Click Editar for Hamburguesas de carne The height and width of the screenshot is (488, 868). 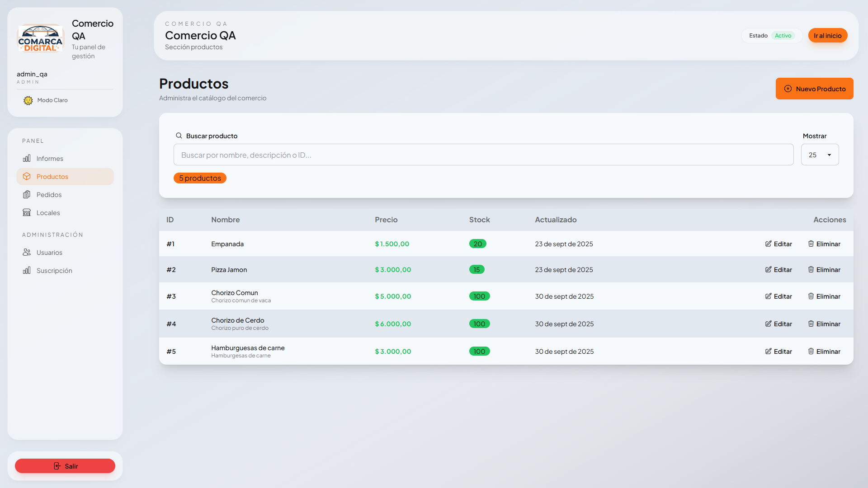(778, 352)
